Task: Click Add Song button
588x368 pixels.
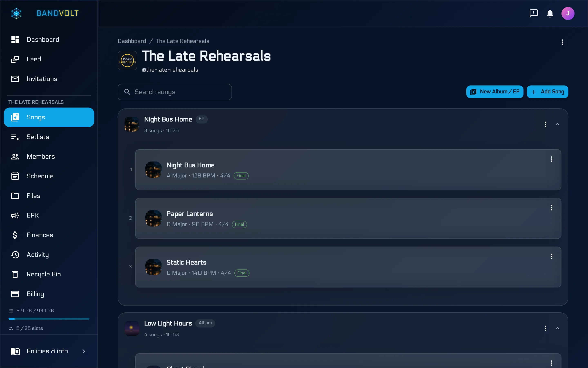Action: 547,92
